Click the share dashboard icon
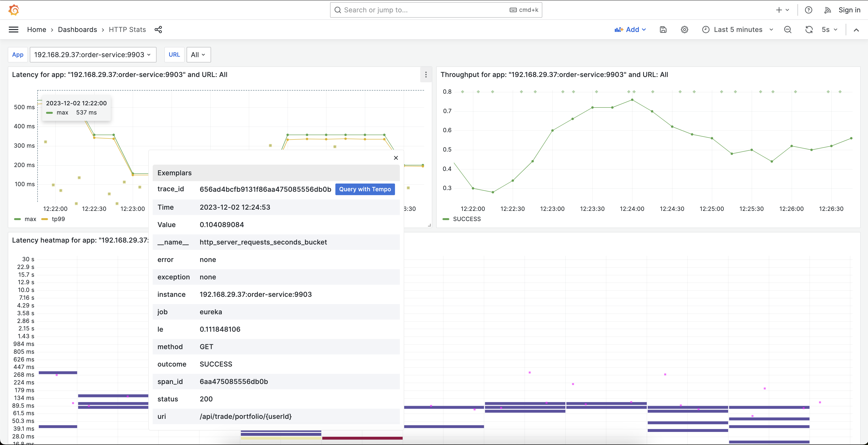Screen dimensions: 868x445 click(158, 30)
